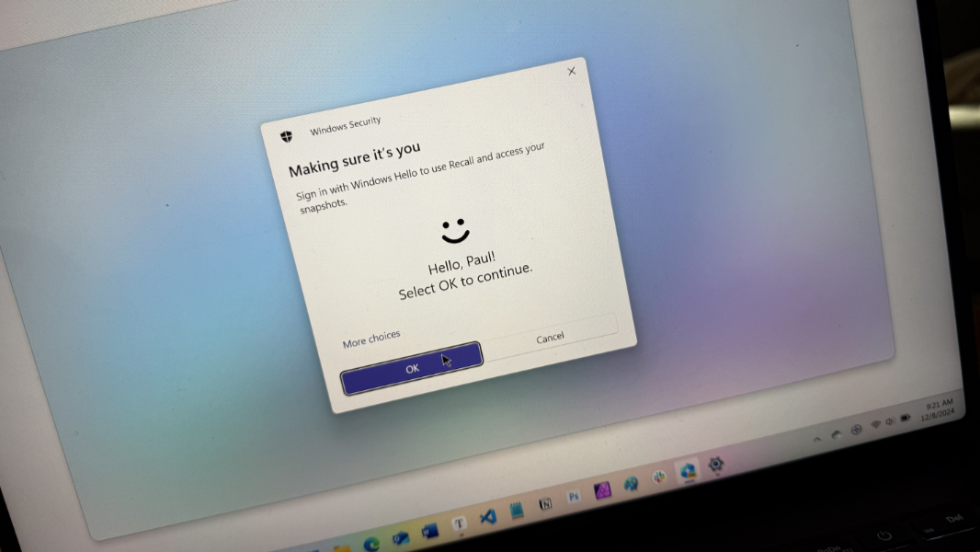Open Microsoft Word from the taskbar
Screen dimensions: 980x552
(429, 532)
